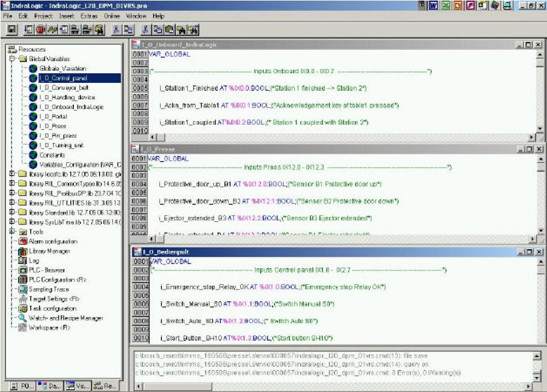Click message window horizontal scrollbar thumb

[x=177, y=386]
